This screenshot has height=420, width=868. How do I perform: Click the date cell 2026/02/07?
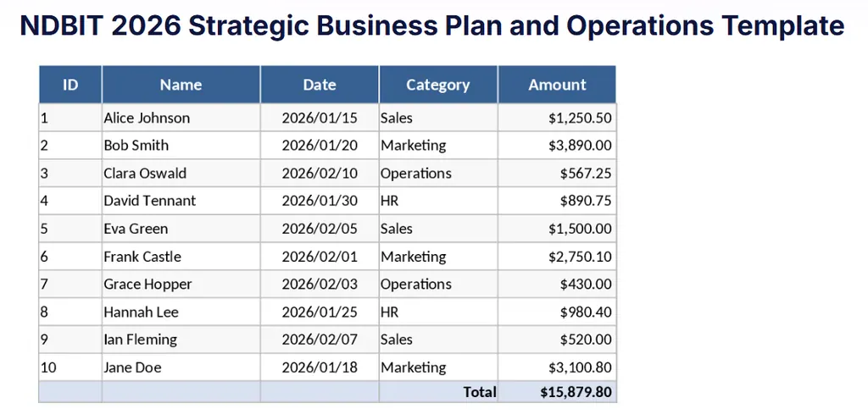click(320, 340)
